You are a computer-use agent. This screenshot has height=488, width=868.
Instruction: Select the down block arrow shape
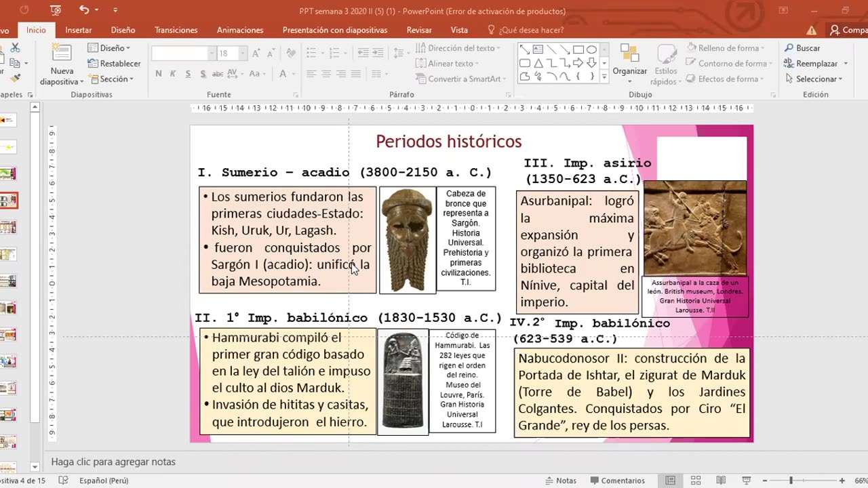pos(591,63)
